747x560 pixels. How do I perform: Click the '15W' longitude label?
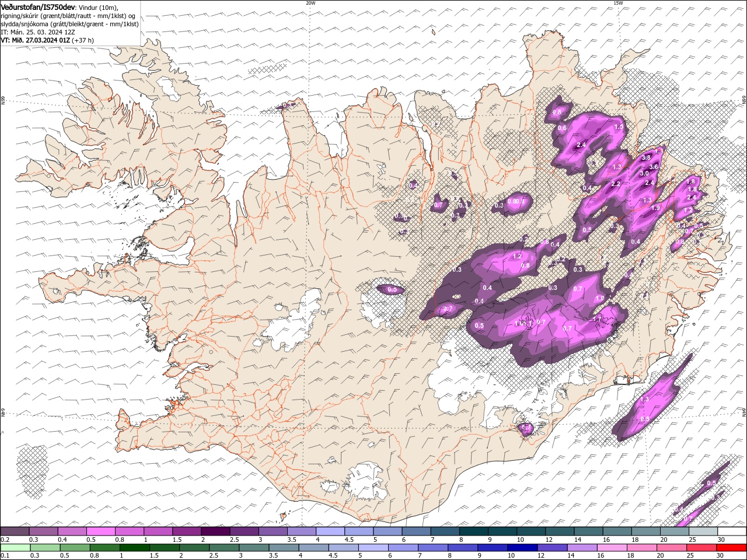(618, 3)
